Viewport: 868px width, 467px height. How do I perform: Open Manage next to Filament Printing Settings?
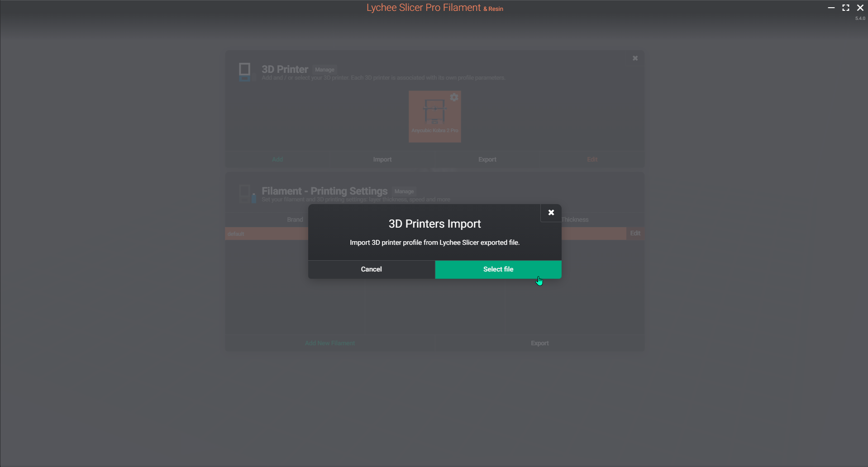tap(404, 191)
